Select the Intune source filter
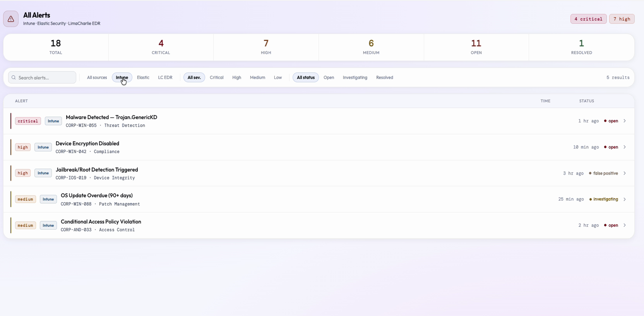 click(122, 77)
